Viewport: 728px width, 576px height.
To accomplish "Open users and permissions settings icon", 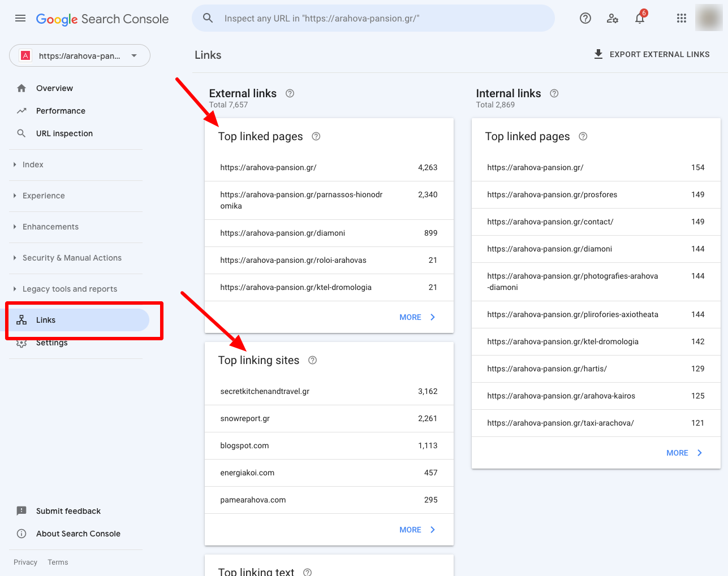I will pyautogui.click(x=613, y=18).
